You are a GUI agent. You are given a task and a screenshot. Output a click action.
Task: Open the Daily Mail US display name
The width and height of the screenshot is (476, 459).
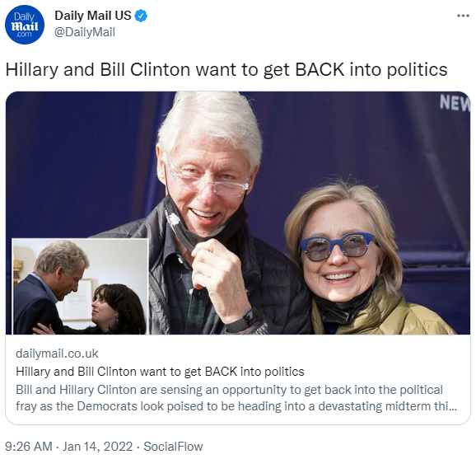pos(92,16)
